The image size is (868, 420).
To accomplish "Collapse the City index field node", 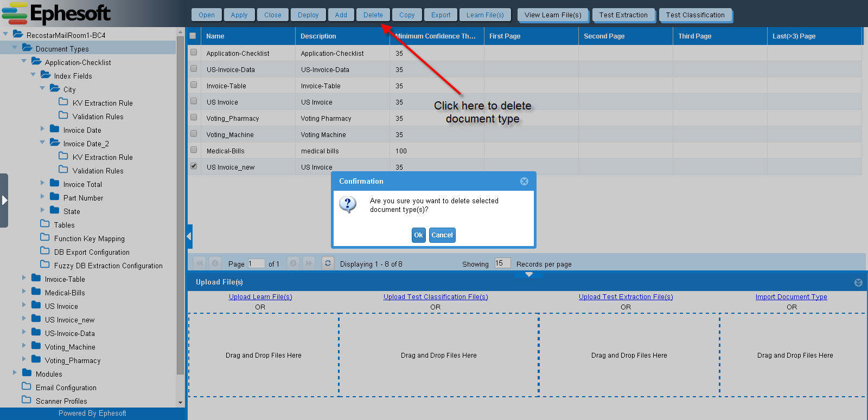I will 42,88.
